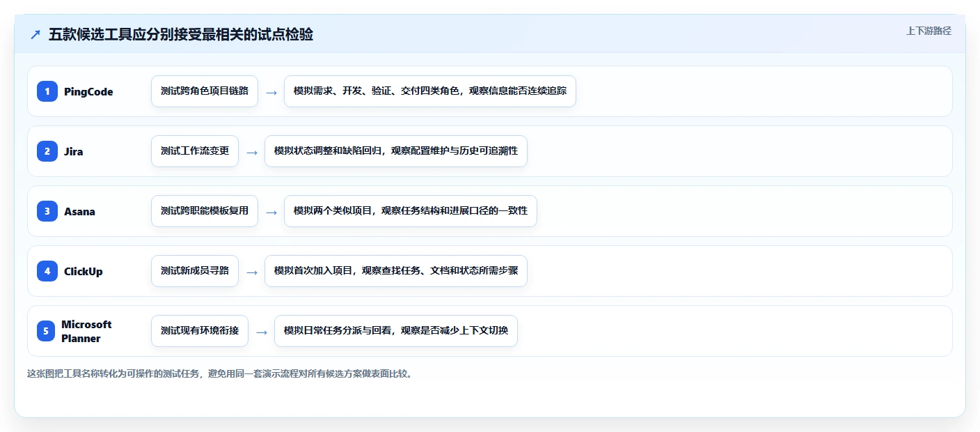The image size is (980, 432).
Task: Click the 测试现有环境衔接 box
Action: coord(200,331)
